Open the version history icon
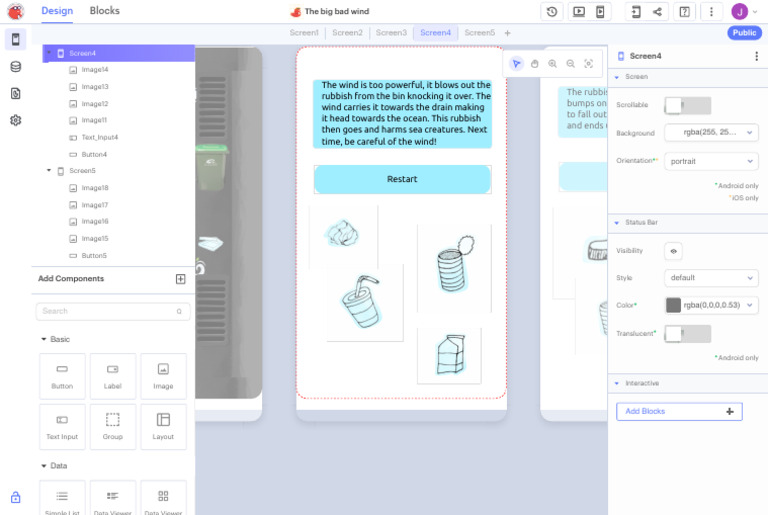 (552, 12)
